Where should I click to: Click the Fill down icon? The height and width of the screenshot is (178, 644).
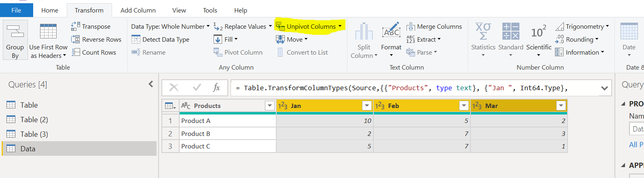pos(218,39)
